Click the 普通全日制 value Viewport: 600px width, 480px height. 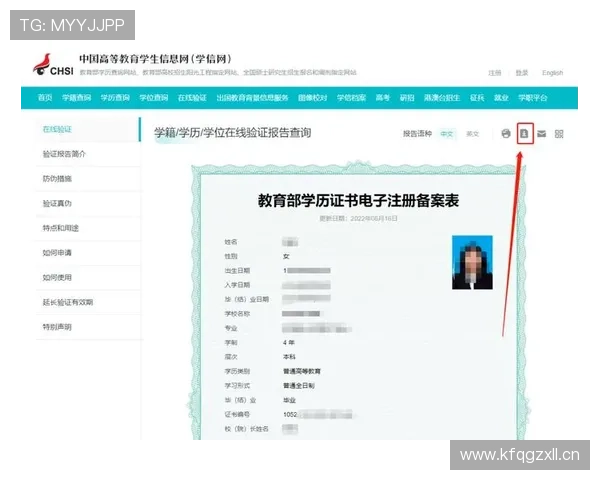point(299,386)
